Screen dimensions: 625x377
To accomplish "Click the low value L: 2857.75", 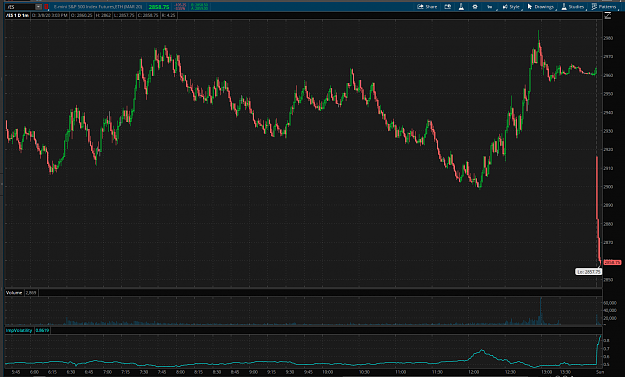I will tap(124, 15).
